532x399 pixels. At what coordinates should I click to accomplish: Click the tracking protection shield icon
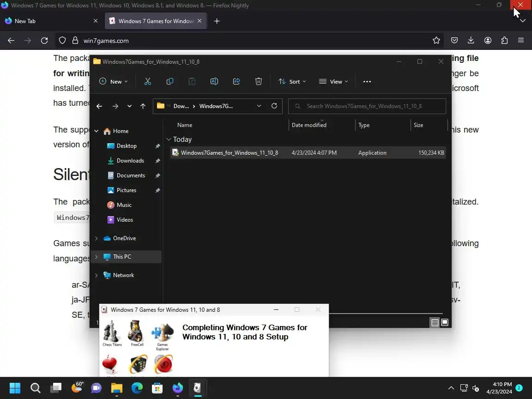62,41
